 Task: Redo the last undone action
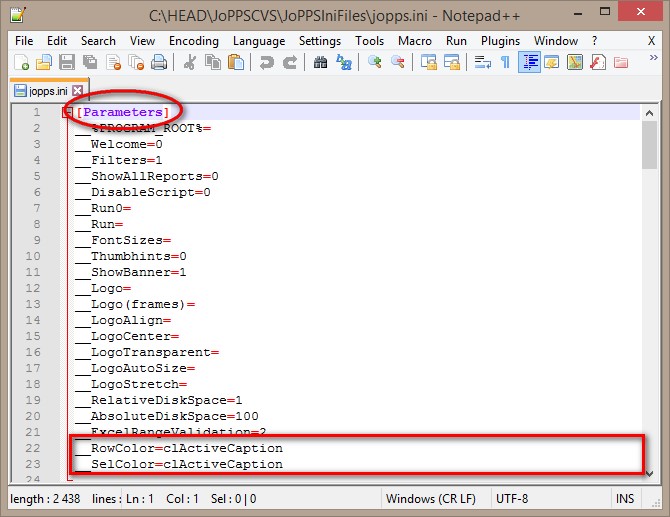(290, 62)
